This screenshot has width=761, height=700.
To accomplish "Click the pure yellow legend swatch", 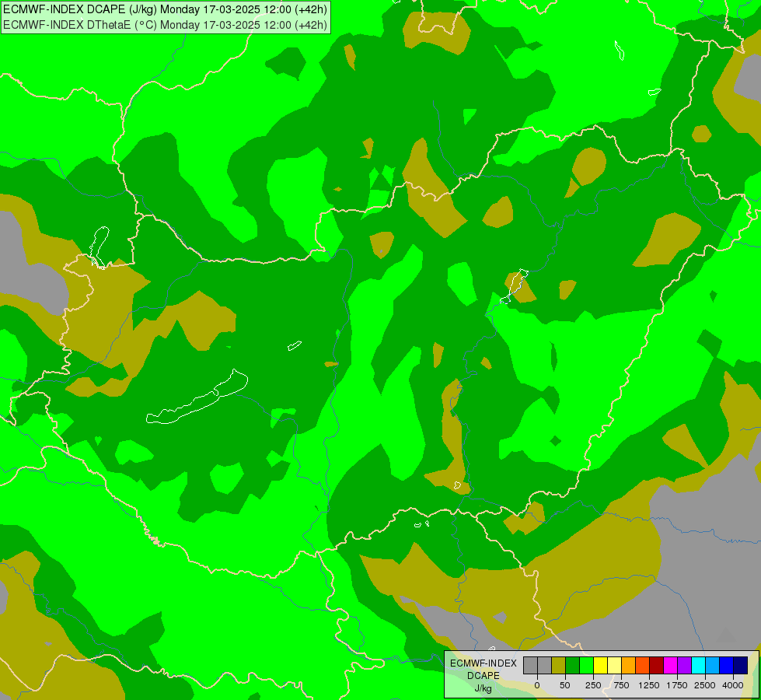I will click(600, 666).
